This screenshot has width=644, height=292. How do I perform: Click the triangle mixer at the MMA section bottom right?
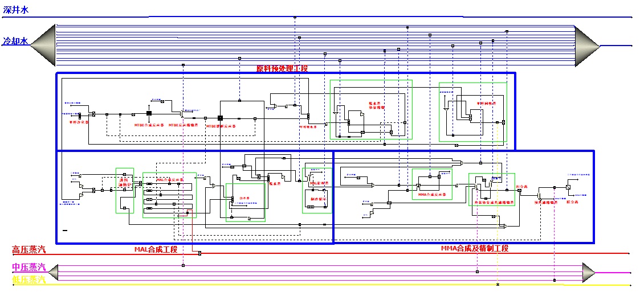505,226
